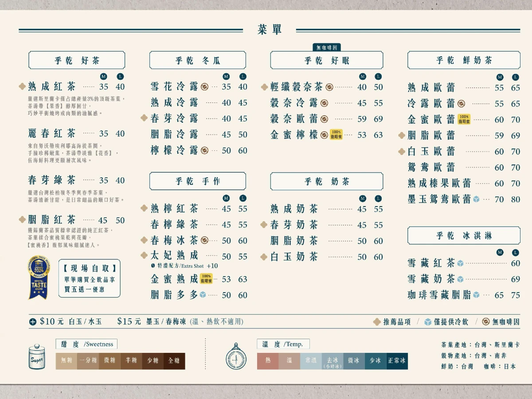532x399 pixels.
Task: Click the 現場自取 promotion box
Action: pyautogui.click(x=90, y=278)
